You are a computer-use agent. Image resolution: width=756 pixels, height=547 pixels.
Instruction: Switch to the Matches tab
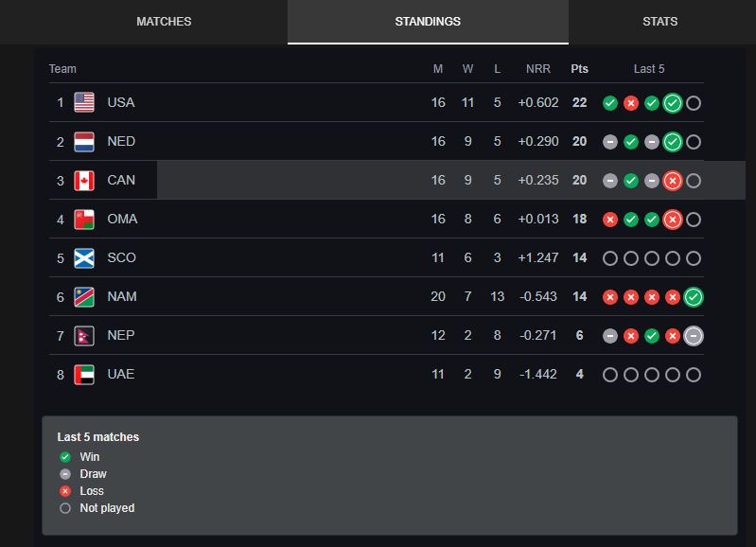click(x=164, y=21)
